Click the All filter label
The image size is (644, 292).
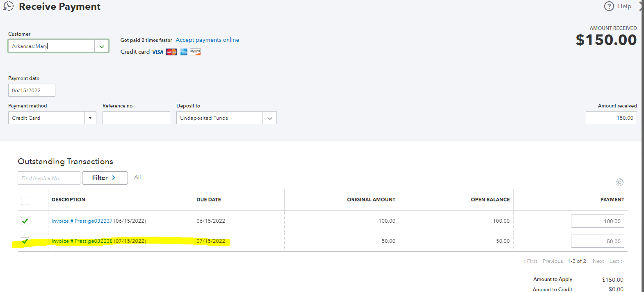tap(137, 177)
